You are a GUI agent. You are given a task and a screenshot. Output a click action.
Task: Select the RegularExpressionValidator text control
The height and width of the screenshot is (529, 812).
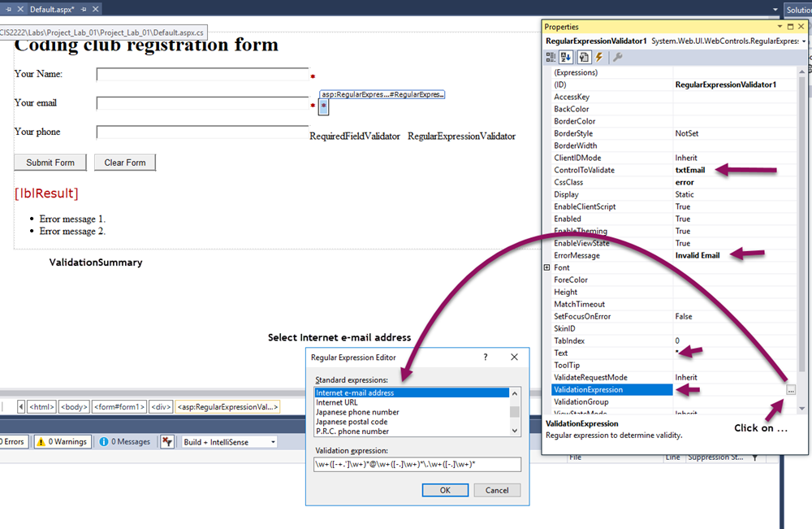461,137
